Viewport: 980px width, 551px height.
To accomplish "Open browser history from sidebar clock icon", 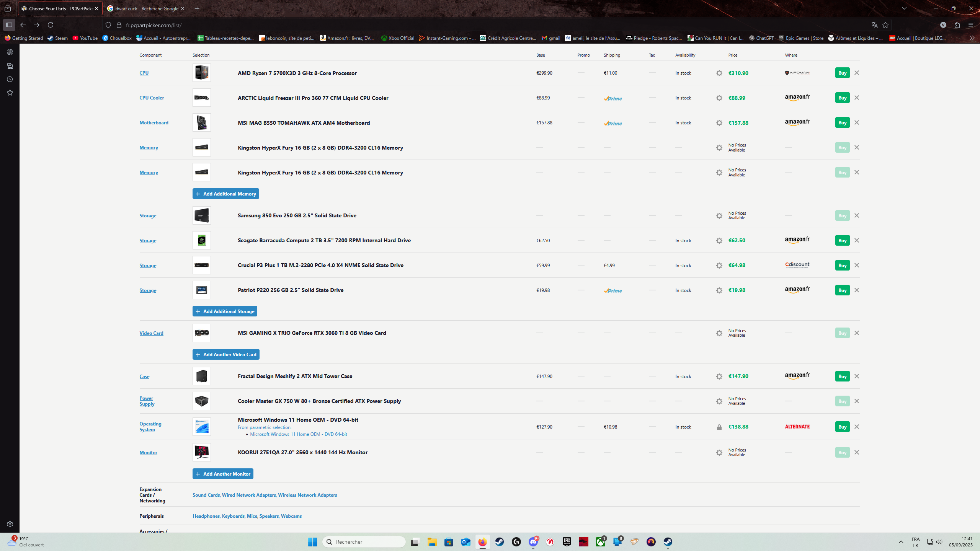I will (x=10, y=79).
